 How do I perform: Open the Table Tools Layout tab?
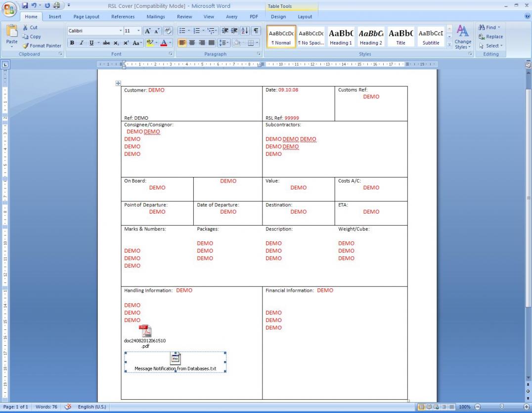[x=305, y=17]
